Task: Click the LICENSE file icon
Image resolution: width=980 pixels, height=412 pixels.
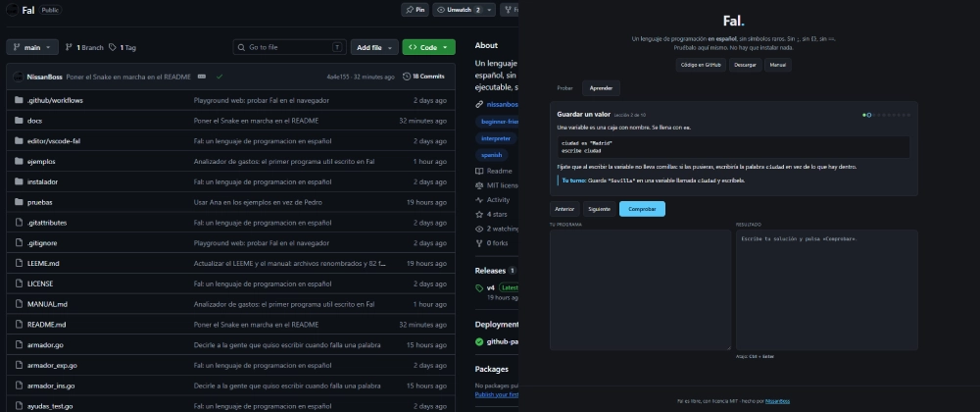Action: click(x=18, y=283)
